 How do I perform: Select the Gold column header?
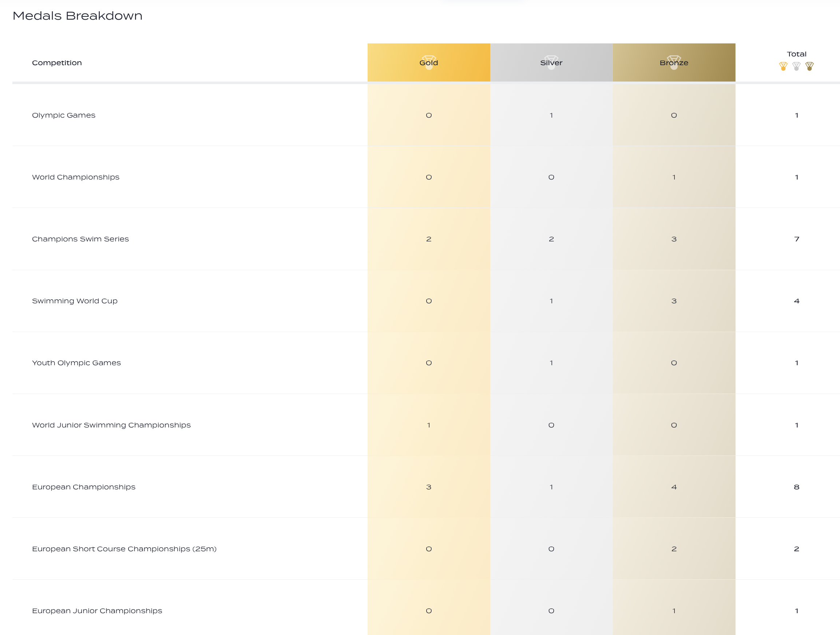point(429,62)
